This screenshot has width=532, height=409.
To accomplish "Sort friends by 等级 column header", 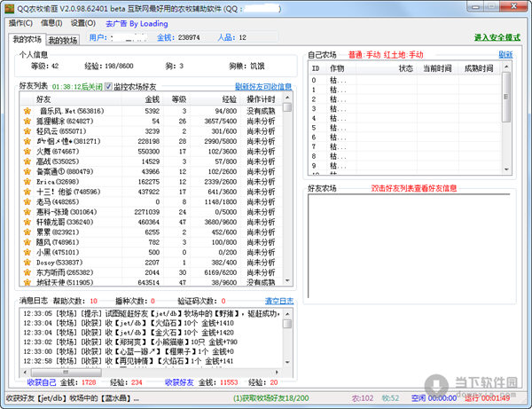I will pos(176,99).
